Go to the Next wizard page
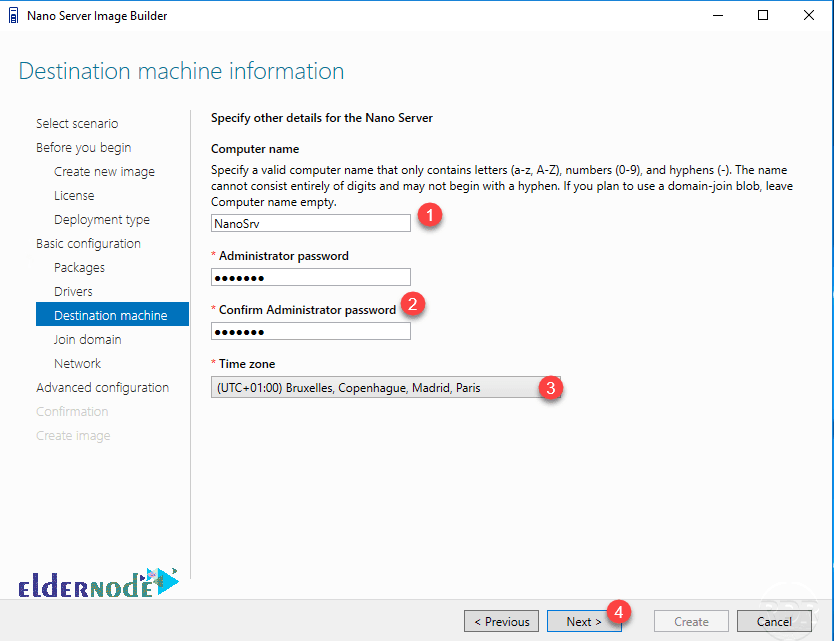This screenshot has width=834, height=641. [583, 621]
